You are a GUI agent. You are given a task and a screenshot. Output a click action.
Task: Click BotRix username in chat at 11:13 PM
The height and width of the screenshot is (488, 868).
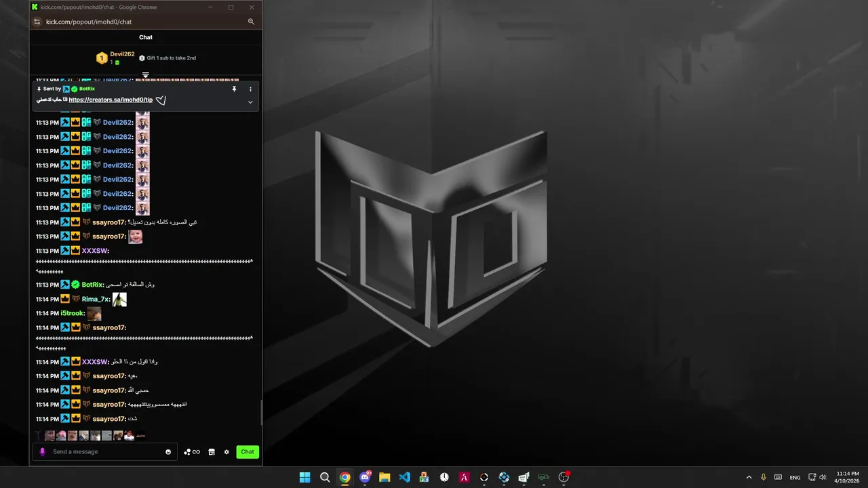pos(93,285)
